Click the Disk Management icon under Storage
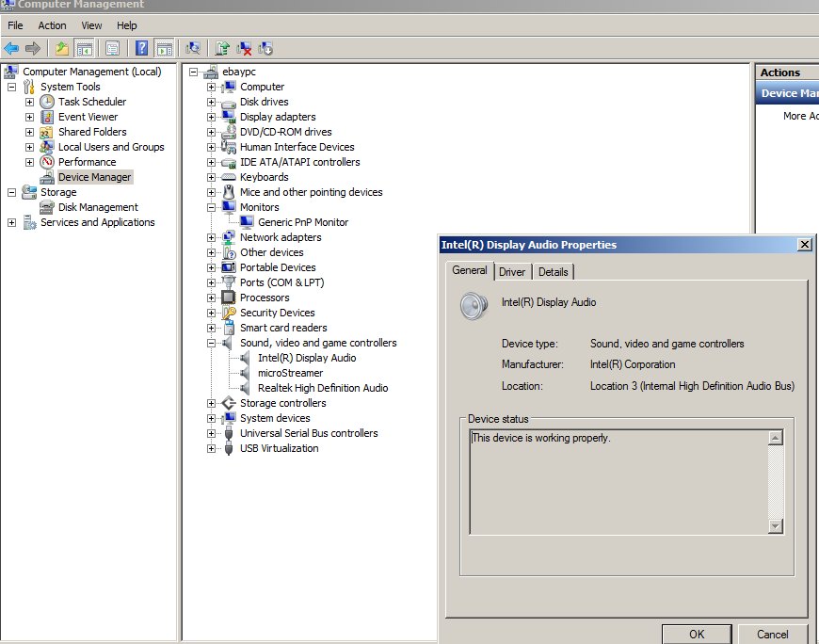The image size is (819, 644). click(x=46, y=206)
